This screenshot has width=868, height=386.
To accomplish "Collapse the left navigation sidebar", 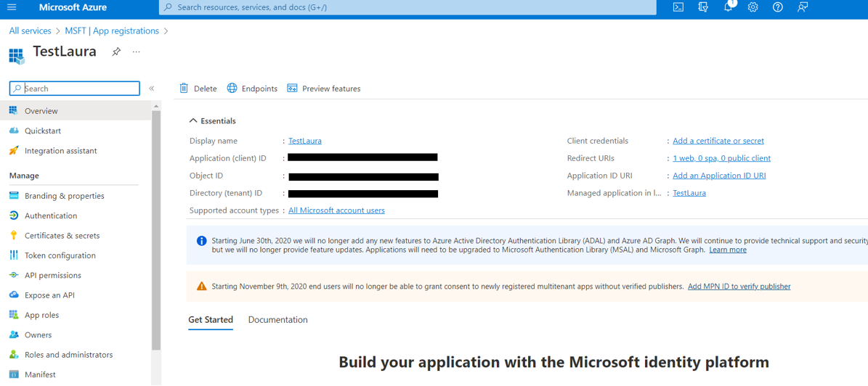I will point(151,89).
